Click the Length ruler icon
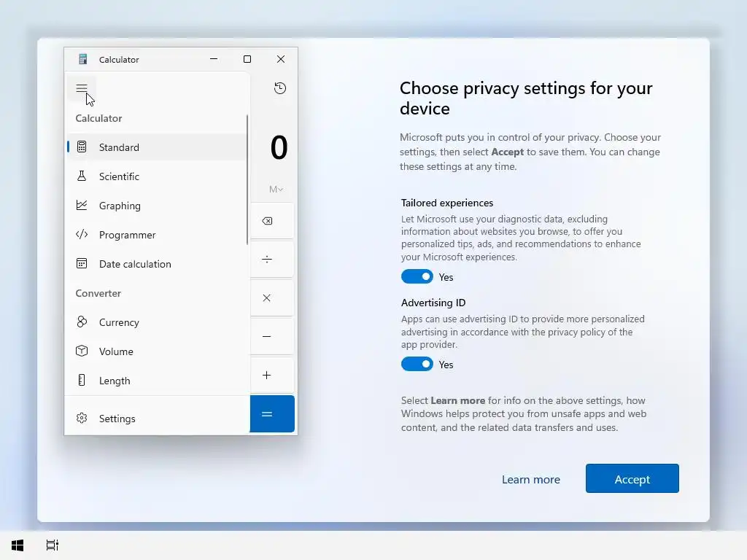747x560 pixels. click(x=82, y=380)
